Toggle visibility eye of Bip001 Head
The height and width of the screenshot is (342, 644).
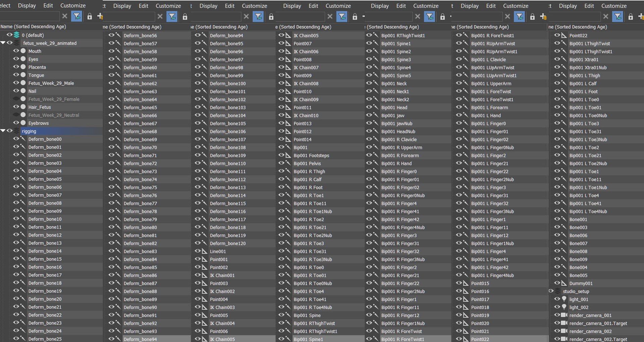369,107
